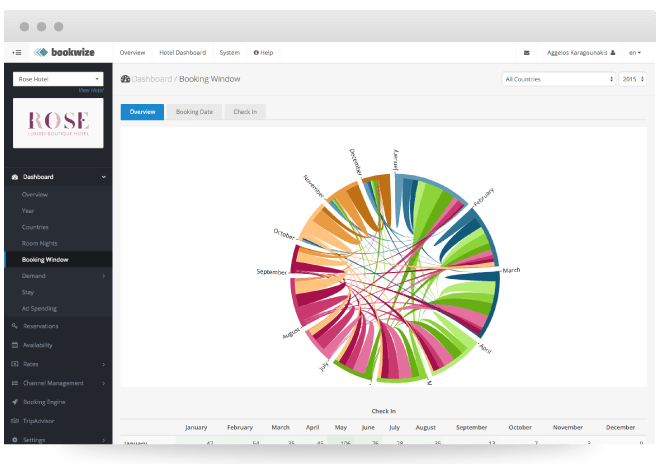This screenshot has width=660, height=464.
Task: Click the View Hotel link
Action: click(x=91, y=90)
